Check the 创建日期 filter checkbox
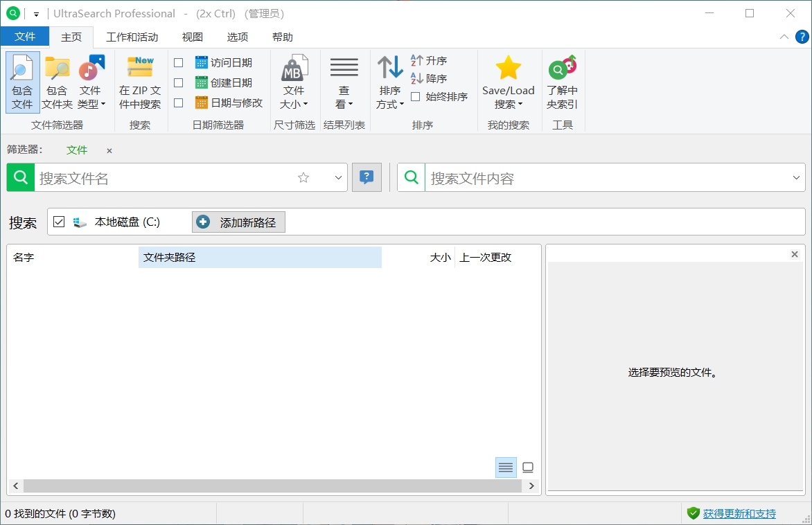 click(178, 82)
